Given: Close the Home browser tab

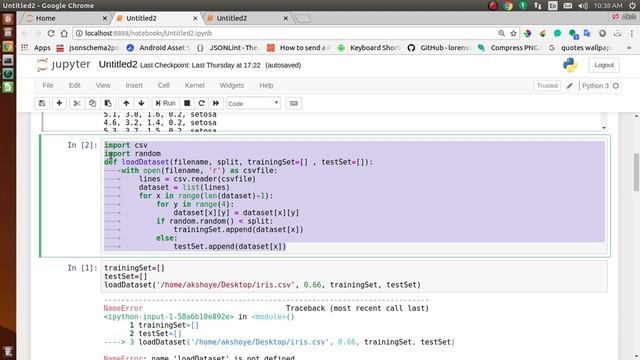Looking at the screenshot, I should click(x=104, y=18).
